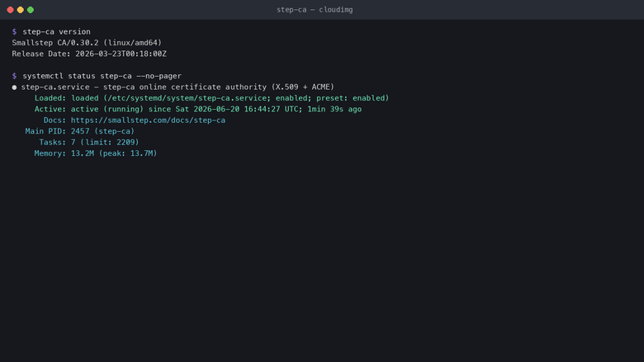Screen dimensions: 644x362
Task: Click the prompt symbol before 'systemctl status'
Action: pyautogui.click(x=14, y=76)
